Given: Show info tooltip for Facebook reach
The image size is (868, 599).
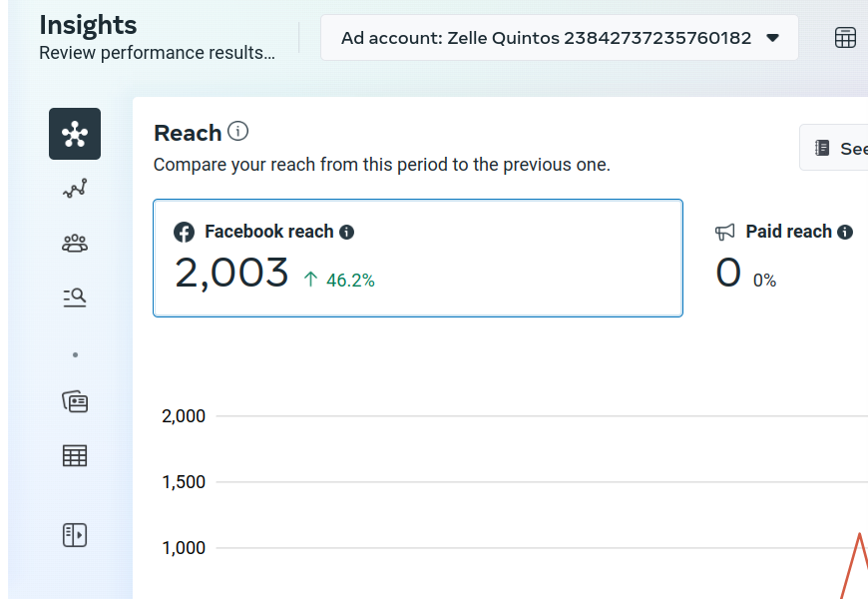Looking at the screenshot, I should [347, 233].
